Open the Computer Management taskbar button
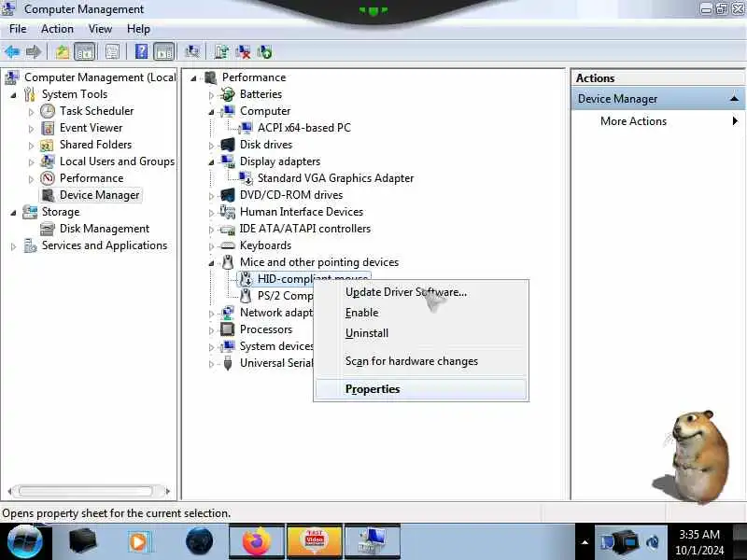 point(372,541)
